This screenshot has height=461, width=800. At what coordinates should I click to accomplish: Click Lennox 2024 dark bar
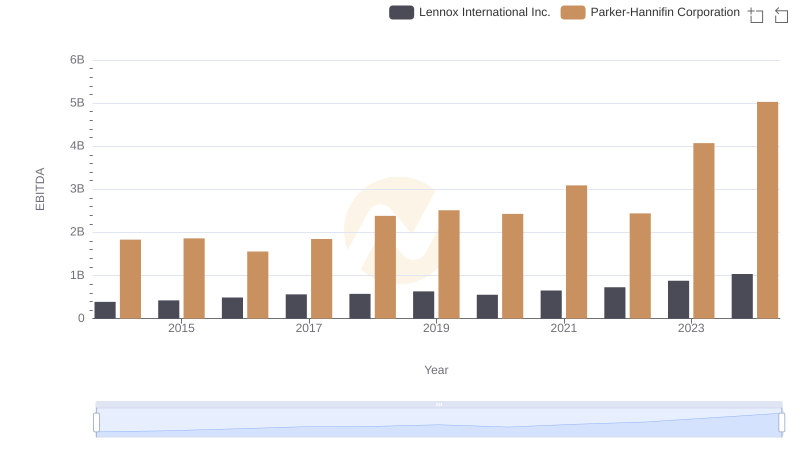click(742, 296)
